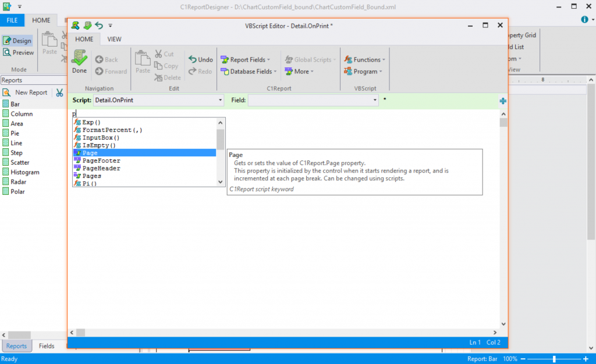
Task: Choose Pi() from autocomplete list
Action: pos(144,183)
